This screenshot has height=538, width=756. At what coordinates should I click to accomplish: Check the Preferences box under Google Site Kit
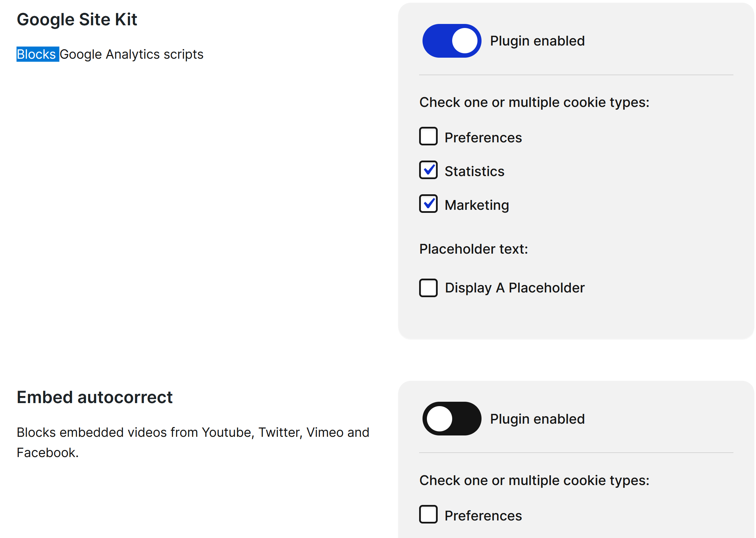tap(428, 136)
